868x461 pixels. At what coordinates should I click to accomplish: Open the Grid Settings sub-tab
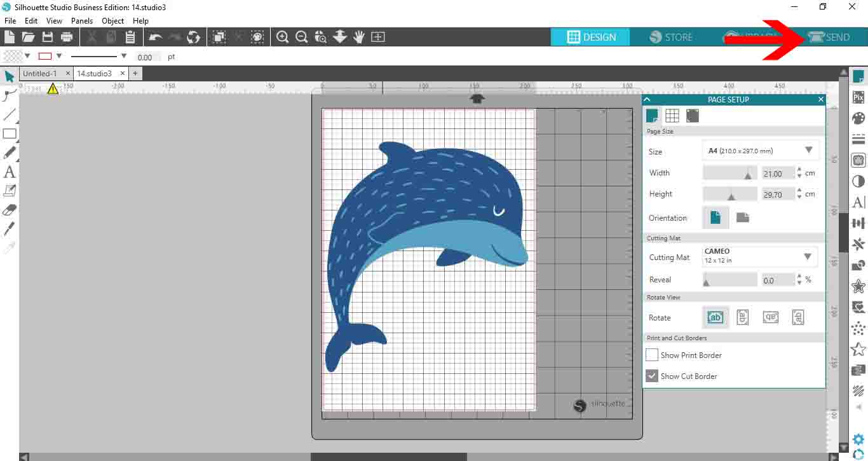pos(672,116)
